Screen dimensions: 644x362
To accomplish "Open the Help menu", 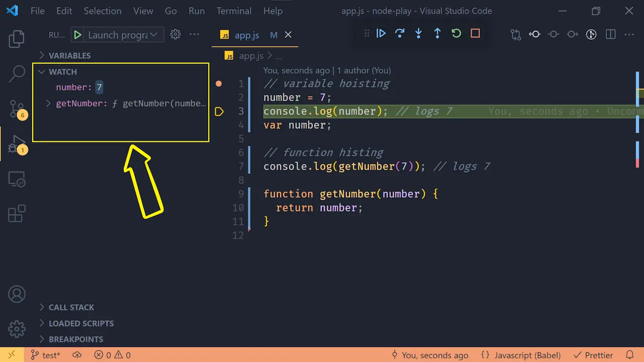I will [273, 11].
